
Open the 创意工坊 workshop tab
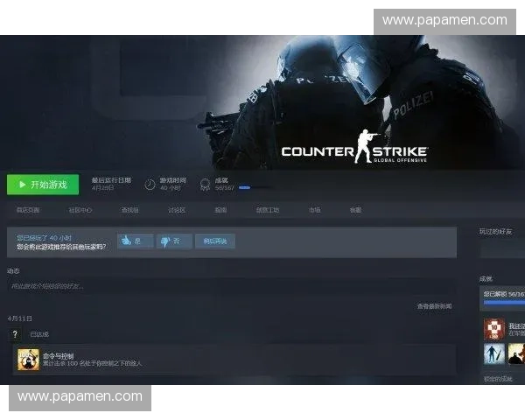click(268, 210)
